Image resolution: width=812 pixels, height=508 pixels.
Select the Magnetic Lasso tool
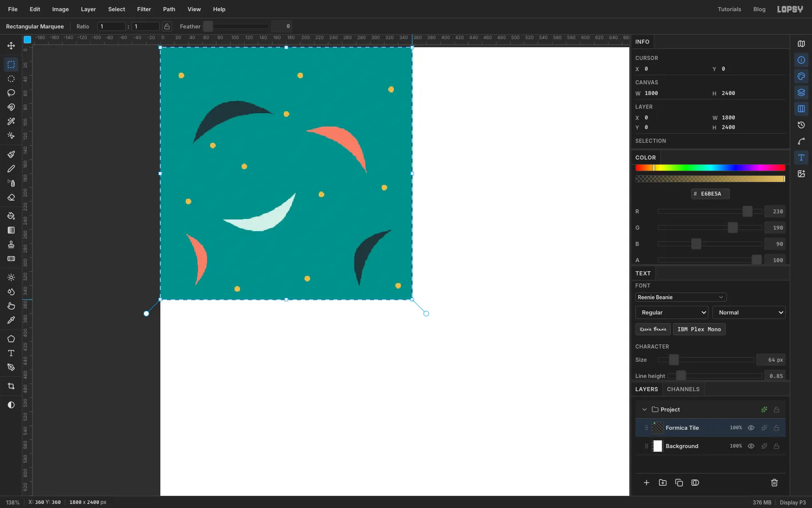pyautogui.click(x=11, y=107)
